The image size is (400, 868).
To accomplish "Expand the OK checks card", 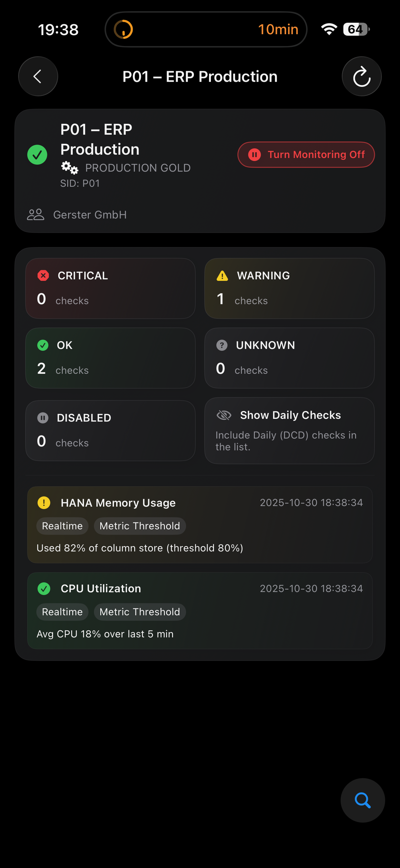I will tap(111, 357).
